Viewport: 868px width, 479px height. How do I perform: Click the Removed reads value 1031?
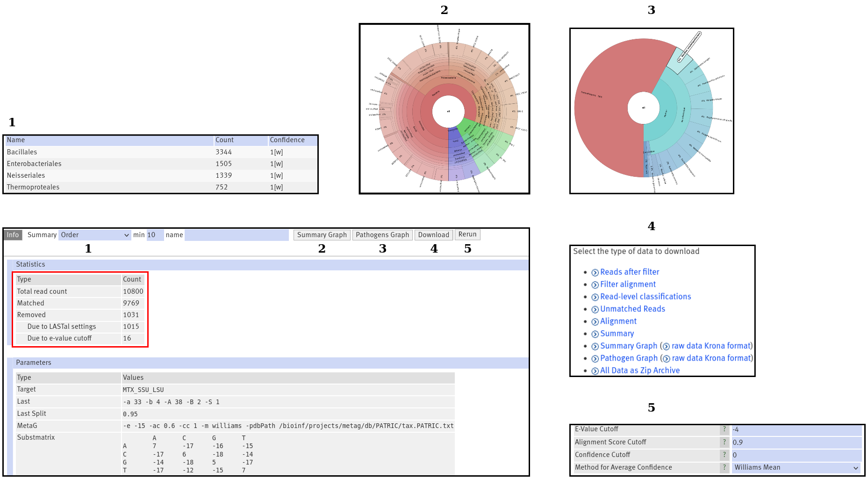131,315
